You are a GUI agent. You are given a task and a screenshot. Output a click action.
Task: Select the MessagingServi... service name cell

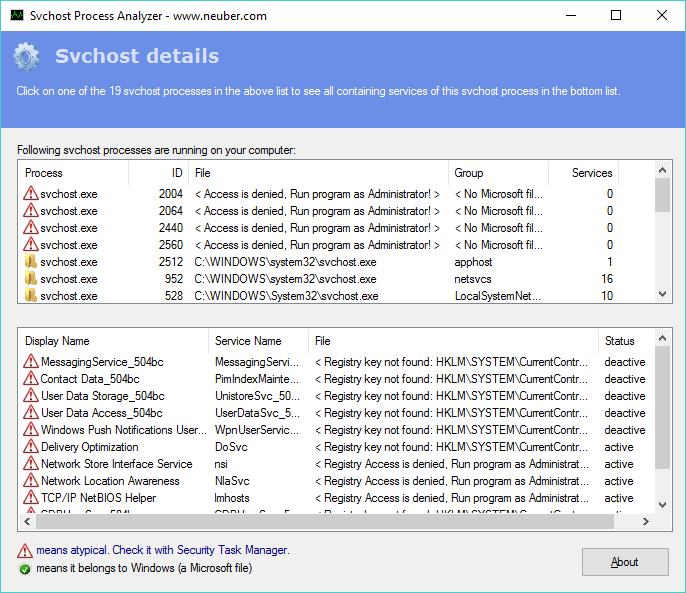pos(257,362)
